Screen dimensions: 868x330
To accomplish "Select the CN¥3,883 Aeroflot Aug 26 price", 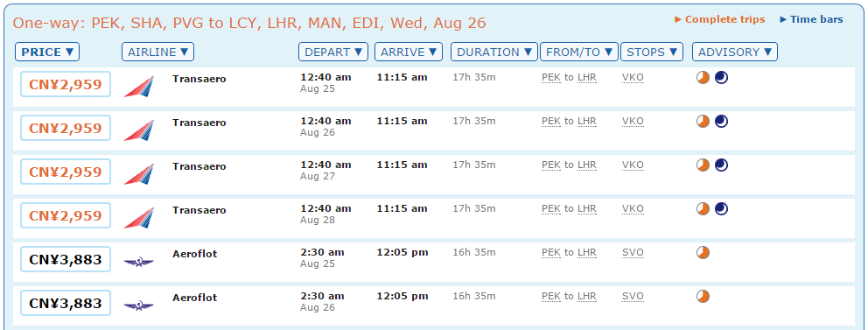I will 66,303.
